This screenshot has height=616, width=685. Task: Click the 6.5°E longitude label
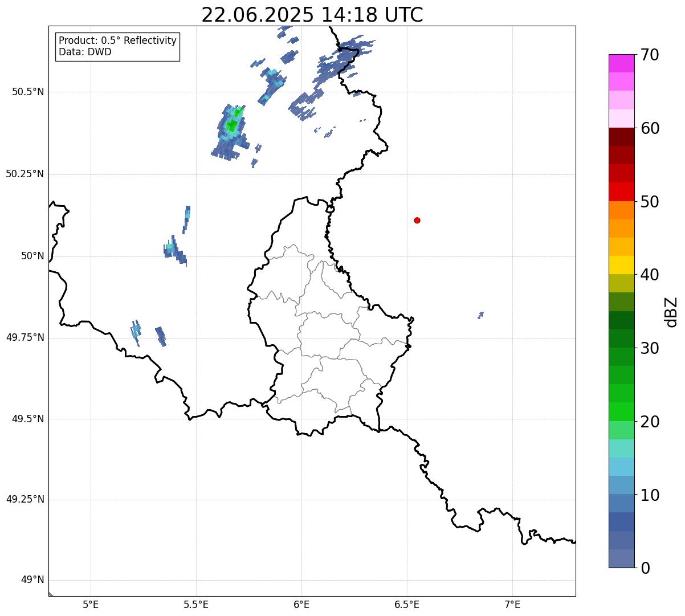click(407, 605)
